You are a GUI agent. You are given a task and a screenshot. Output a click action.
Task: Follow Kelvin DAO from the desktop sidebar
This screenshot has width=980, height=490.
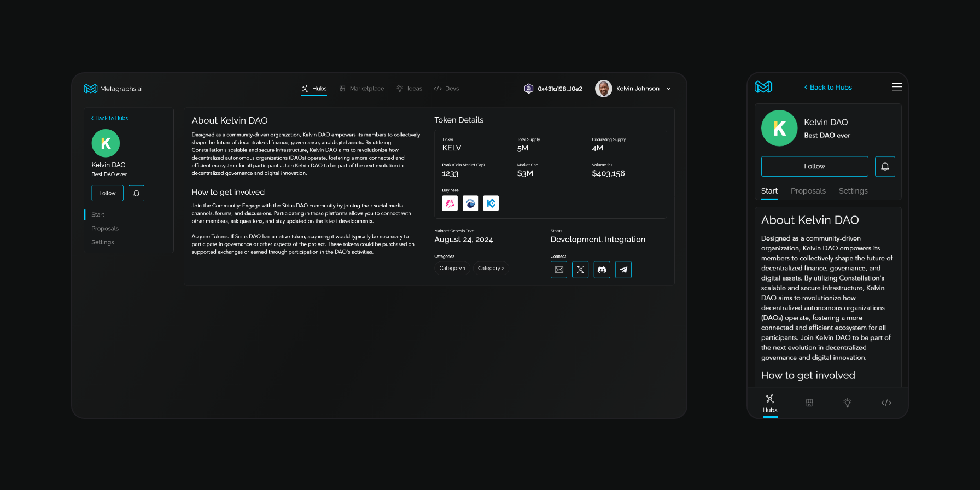(x=107, y=193)
